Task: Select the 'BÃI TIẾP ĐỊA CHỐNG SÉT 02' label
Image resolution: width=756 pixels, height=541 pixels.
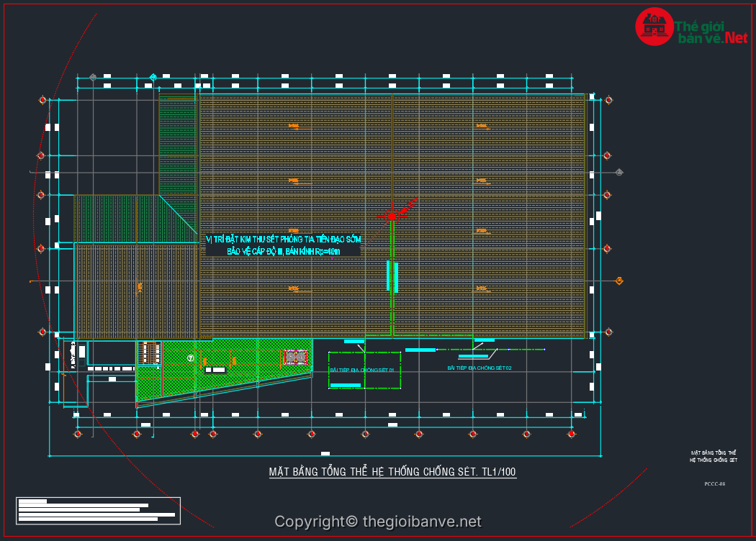Action: point(479,368)
